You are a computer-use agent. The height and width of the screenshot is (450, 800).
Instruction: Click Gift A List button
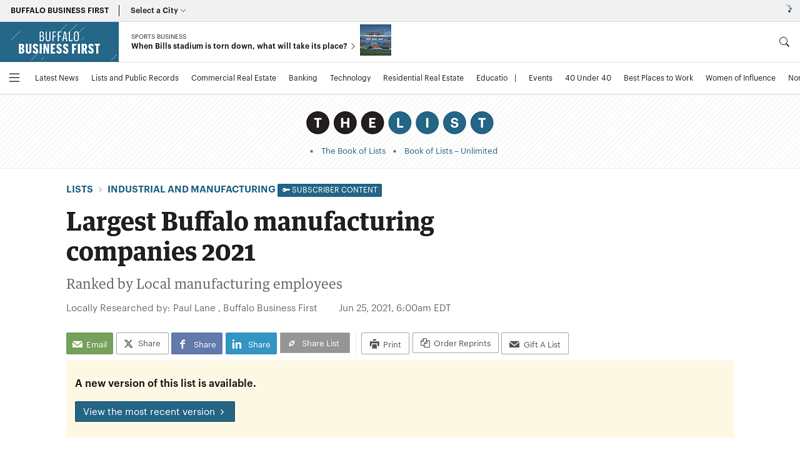pyautogui.click(x=535, y=343)
